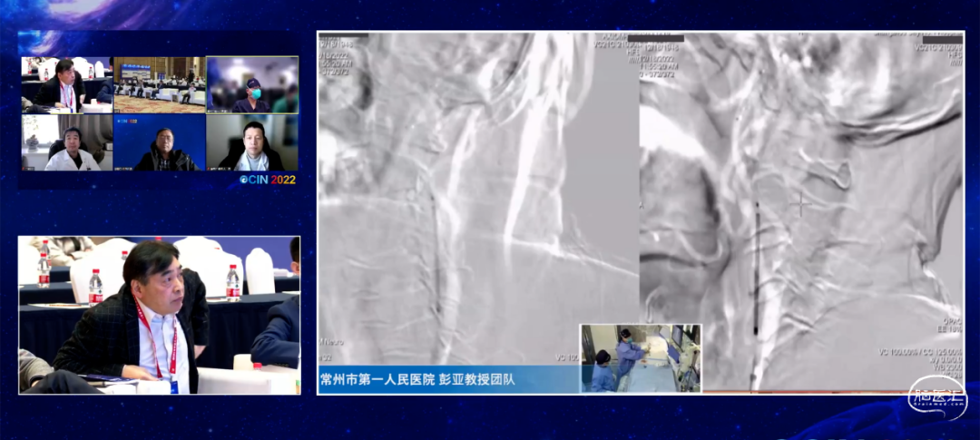Select the masked surgeon video thumbnail
Image resolution: width=980 pixels, height=440 pixels.
pyautogui.click(x=252, y=85)
